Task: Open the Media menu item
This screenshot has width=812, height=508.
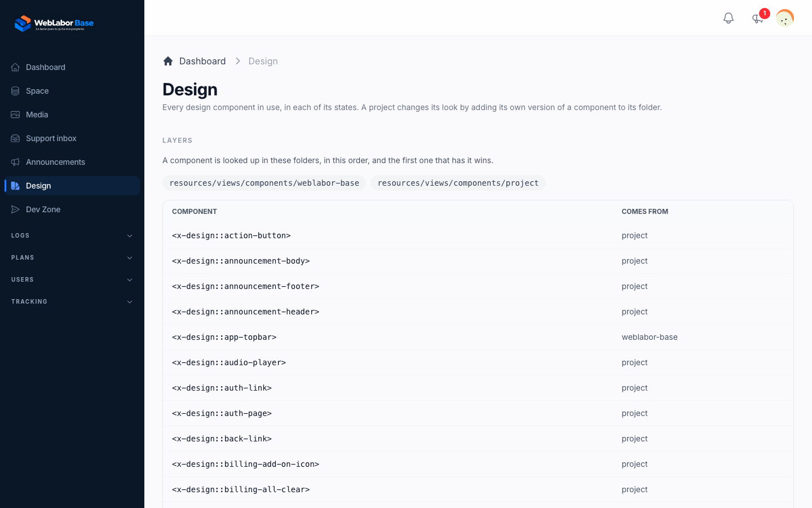Action: (72, 115)
